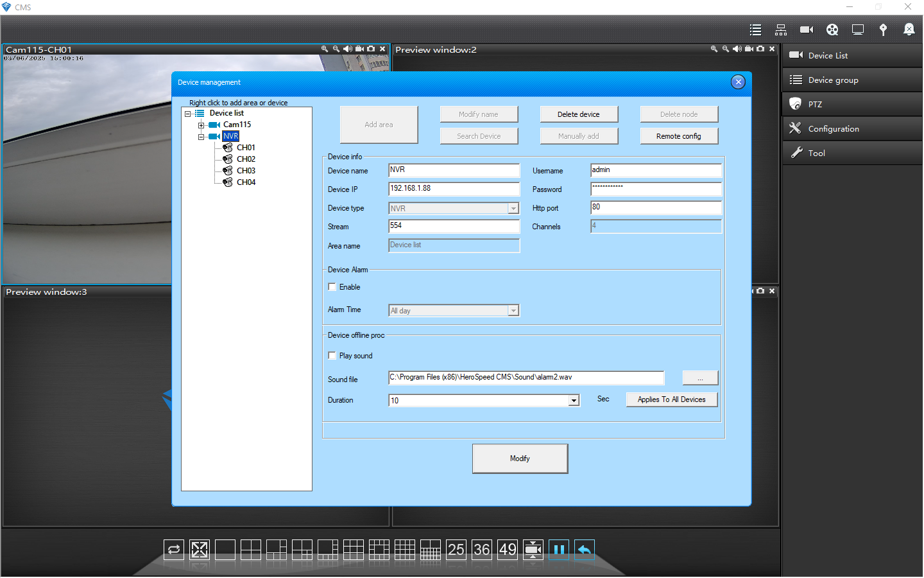Switch to 25-window layout

pyautogui.click(x=456, y=550)
